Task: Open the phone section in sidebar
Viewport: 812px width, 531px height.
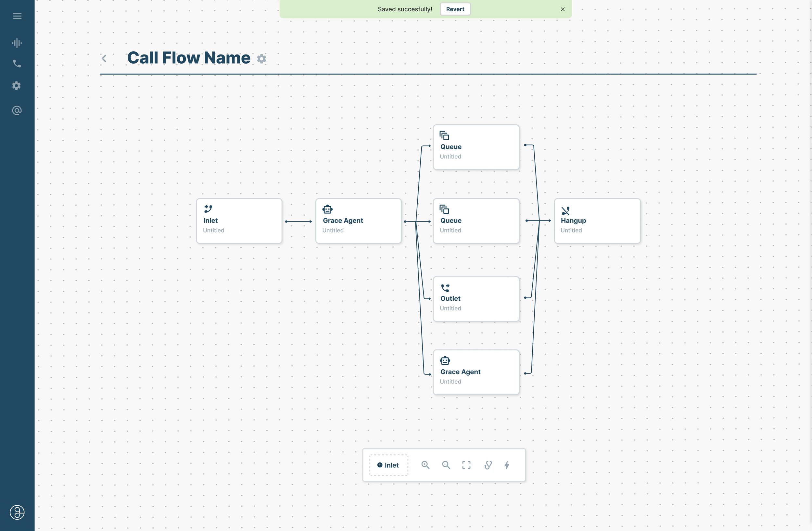Action: (17, 63)
